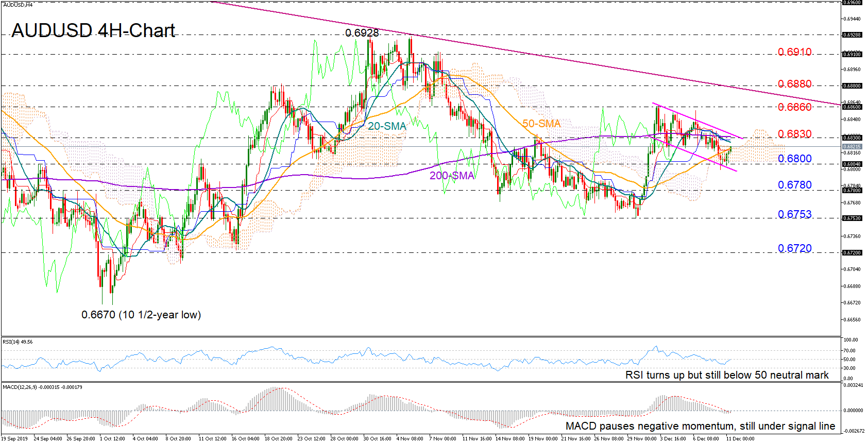Click the 3 Dec 16:00 time label

(673, 439)
